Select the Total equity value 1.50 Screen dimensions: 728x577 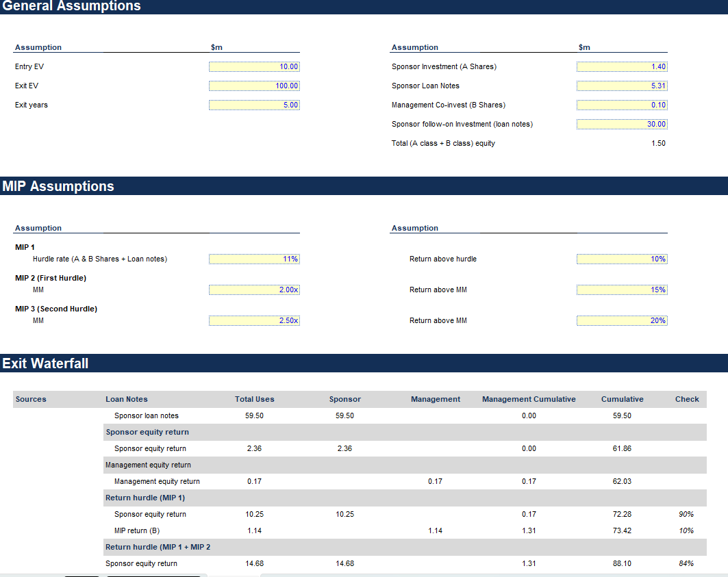click(x=658, y=144)
